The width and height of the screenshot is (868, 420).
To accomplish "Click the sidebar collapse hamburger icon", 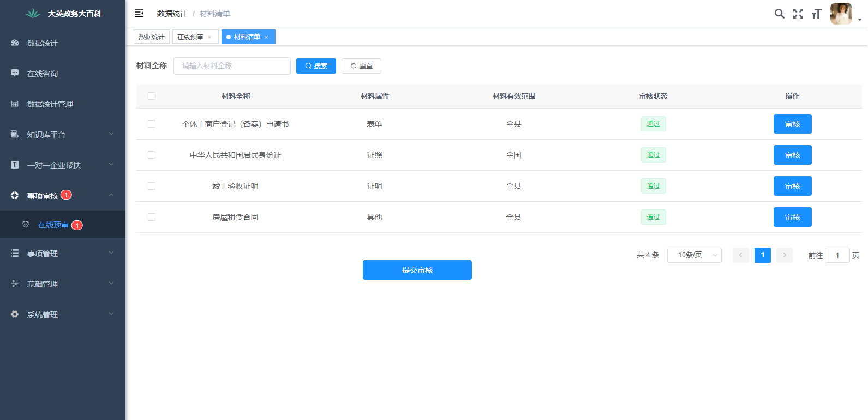I will [139, 13].
